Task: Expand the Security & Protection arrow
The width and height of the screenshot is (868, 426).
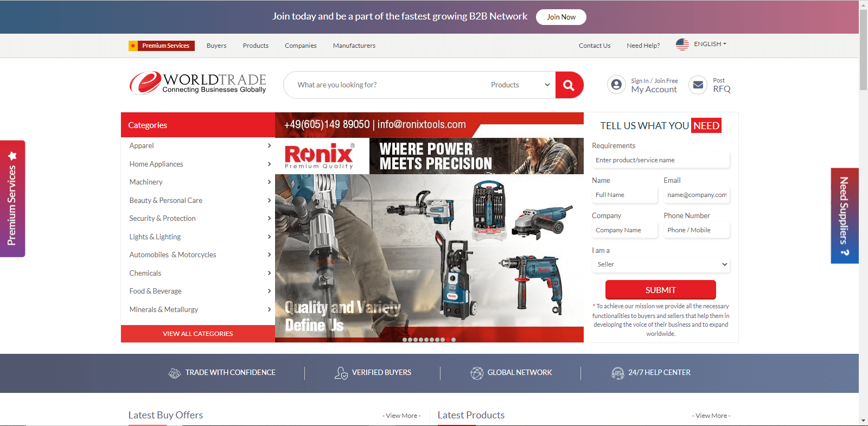Action: pyautogui.click(x=269, y=218)
